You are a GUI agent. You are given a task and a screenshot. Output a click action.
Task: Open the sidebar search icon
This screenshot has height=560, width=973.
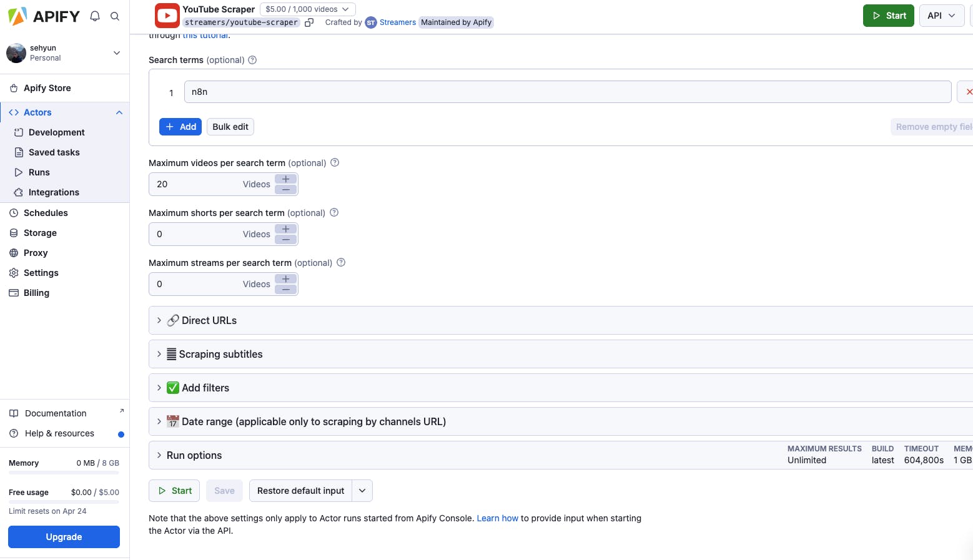pyautogui.click(x=115, y=16)
